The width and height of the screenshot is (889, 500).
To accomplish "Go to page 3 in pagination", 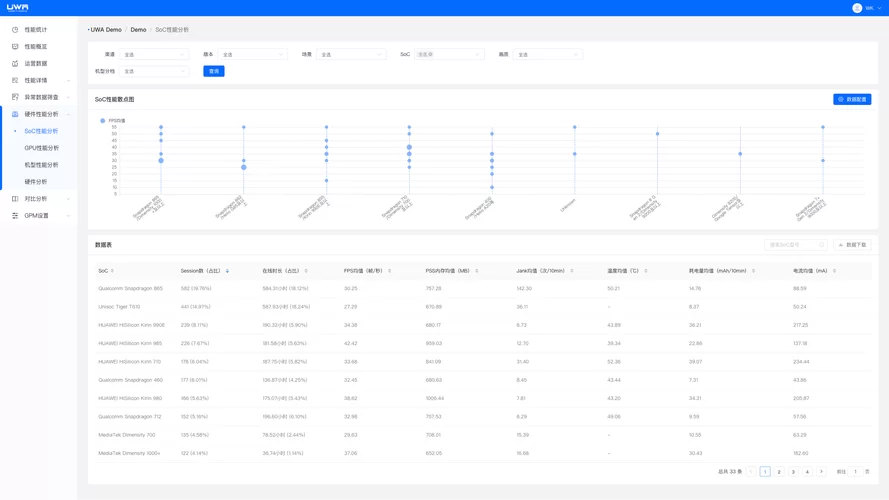I will click(x=793, y=472).
